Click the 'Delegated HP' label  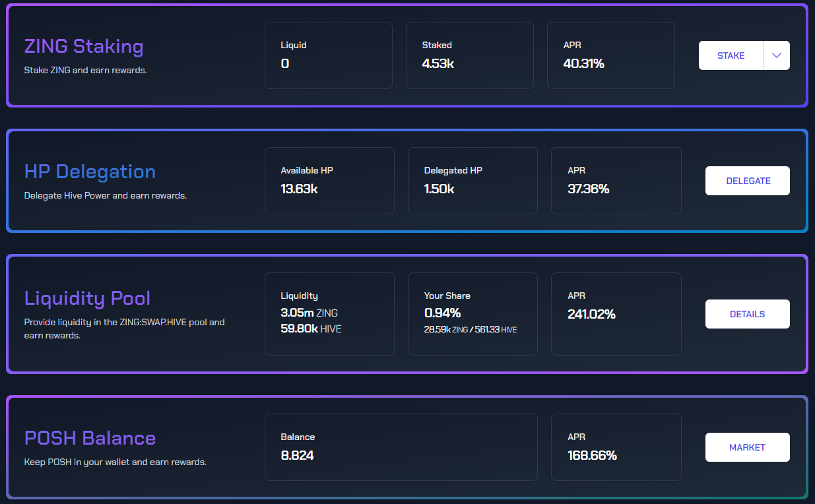[x=453, y=170]
